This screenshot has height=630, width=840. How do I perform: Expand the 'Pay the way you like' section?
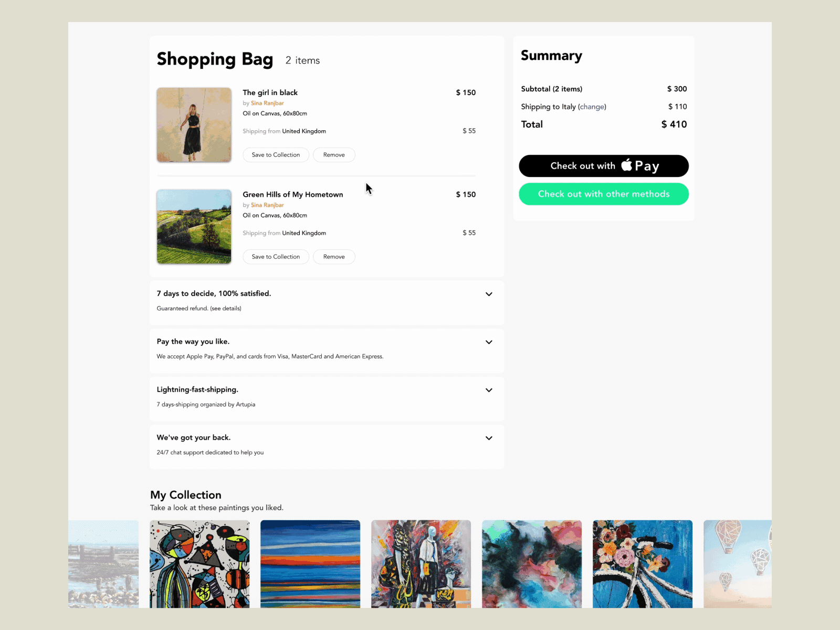click(489, 342)
